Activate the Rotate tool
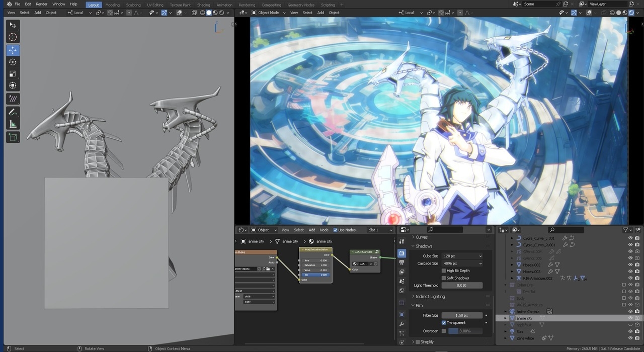Viewport: 644px width, 352px height. click(x=13, y=62)
